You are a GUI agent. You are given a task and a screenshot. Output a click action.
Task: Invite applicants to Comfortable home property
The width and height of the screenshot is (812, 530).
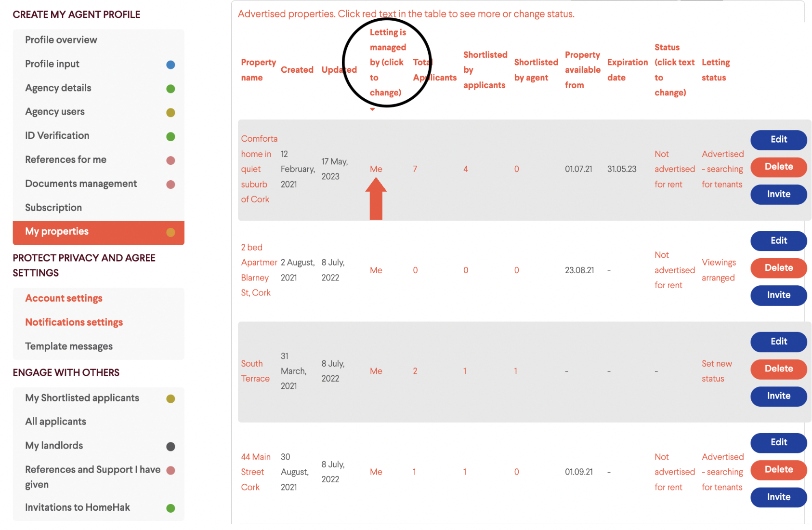click(x=779, y=194)
